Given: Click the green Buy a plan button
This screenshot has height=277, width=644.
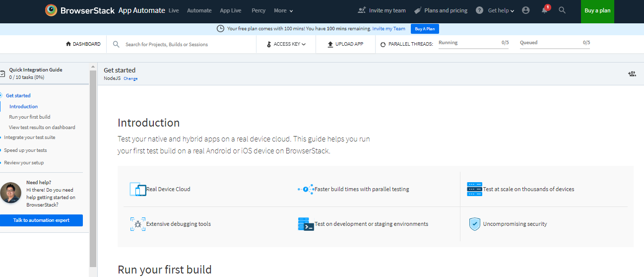Looking at the screenshot, I should (x=597, y=11).
